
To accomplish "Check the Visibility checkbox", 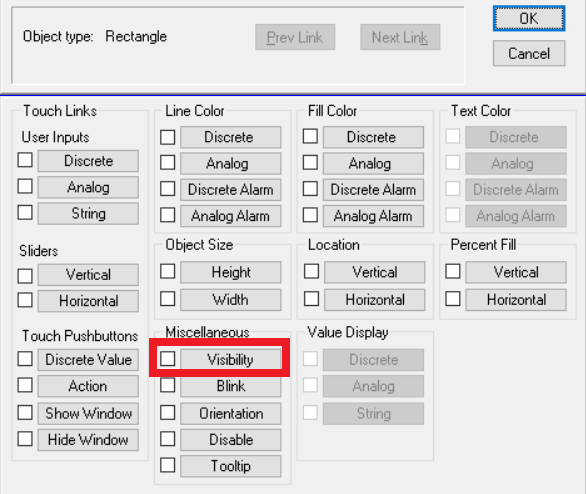I will tap(167, 359).
